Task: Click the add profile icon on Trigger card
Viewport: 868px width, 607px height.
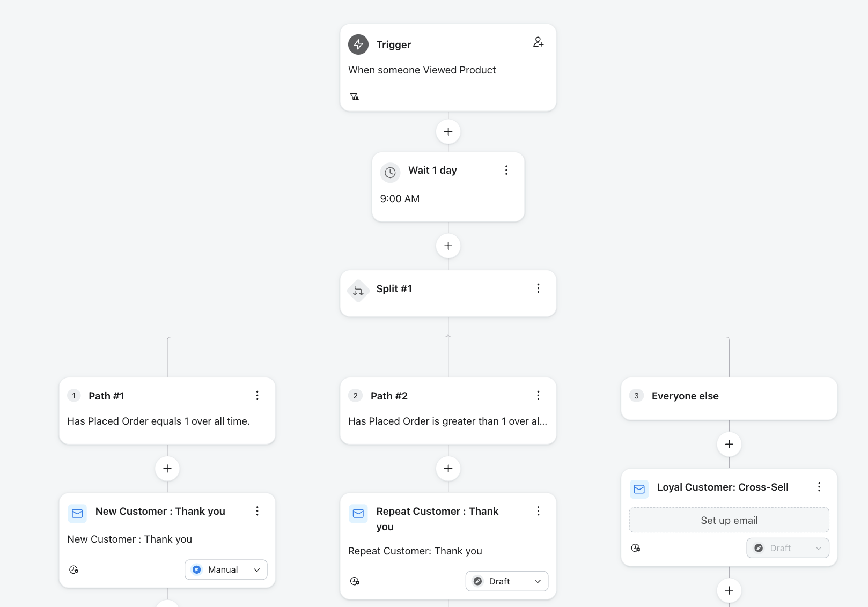Action: [538, 42]
